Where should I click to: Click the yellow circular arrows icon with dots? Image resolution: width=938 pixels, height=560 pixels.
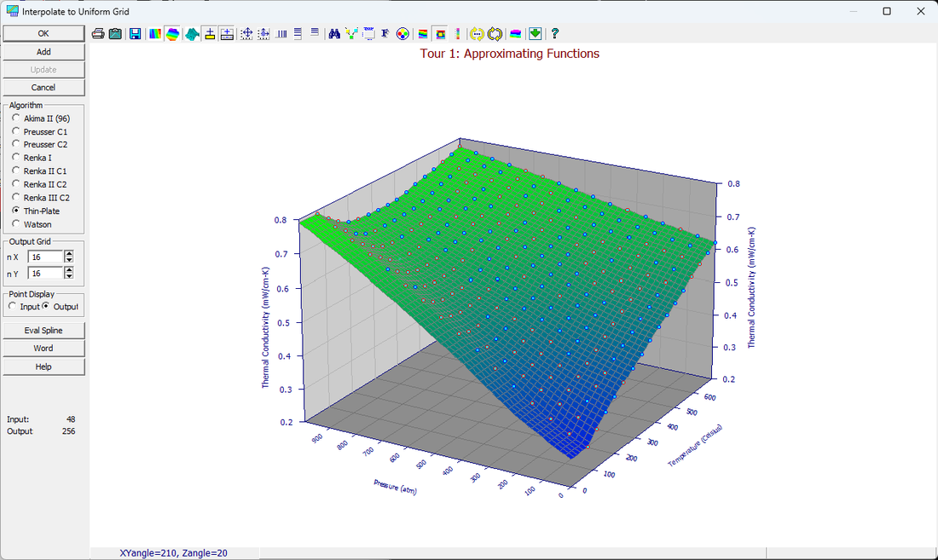pos(477,34)
